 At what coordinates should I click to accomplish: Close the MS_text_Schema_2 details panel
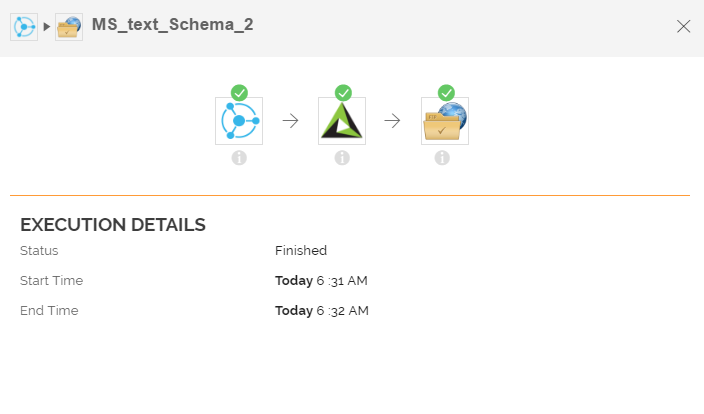click(x=684, y=27)
